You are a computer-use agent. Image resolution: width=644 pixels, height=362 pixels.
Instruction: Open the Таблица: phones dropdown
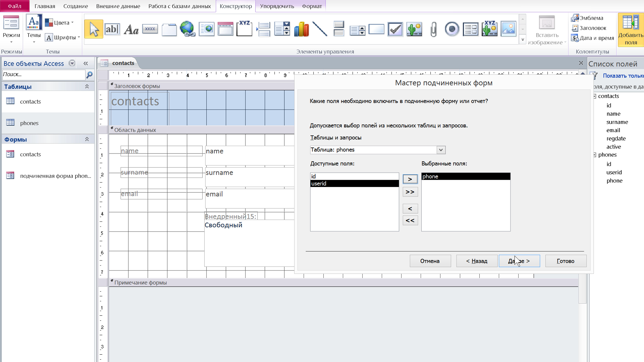[440, 149]
